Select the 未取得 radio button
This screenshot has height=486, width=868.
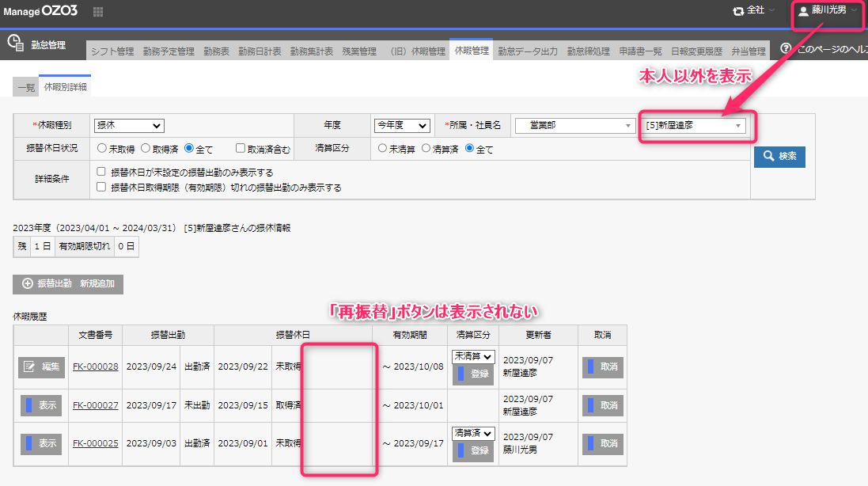click(102, 148)
